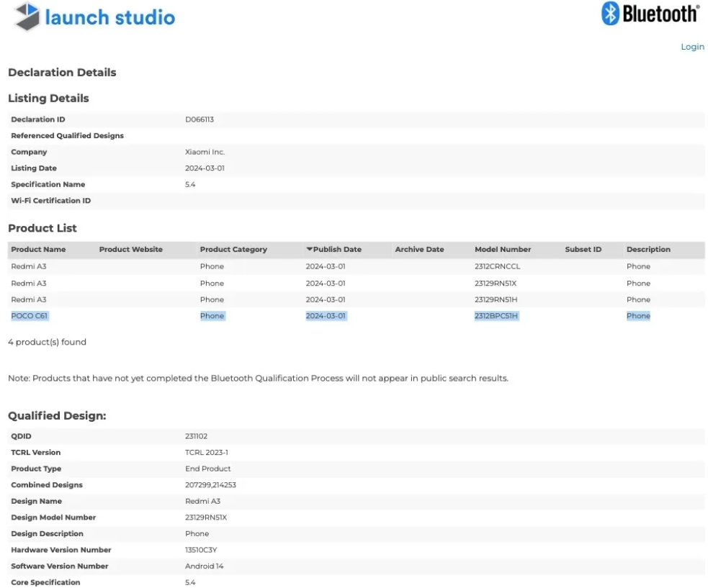
Task: Sort by Product Name column header
Action: tap(38, 250)
